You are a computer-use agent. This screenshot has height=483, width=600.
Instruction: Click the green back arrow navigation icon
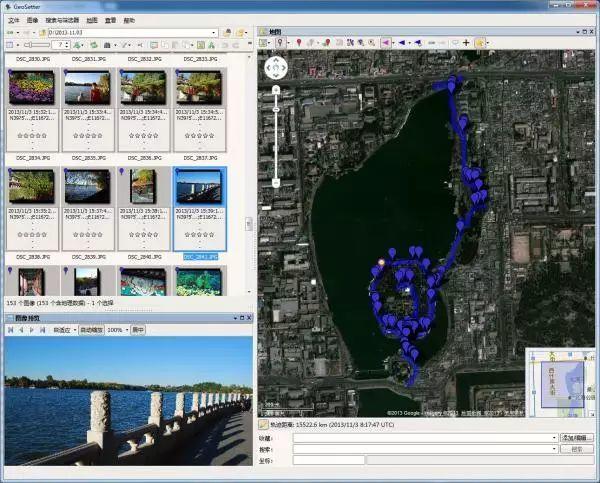(x=10, y=32)
